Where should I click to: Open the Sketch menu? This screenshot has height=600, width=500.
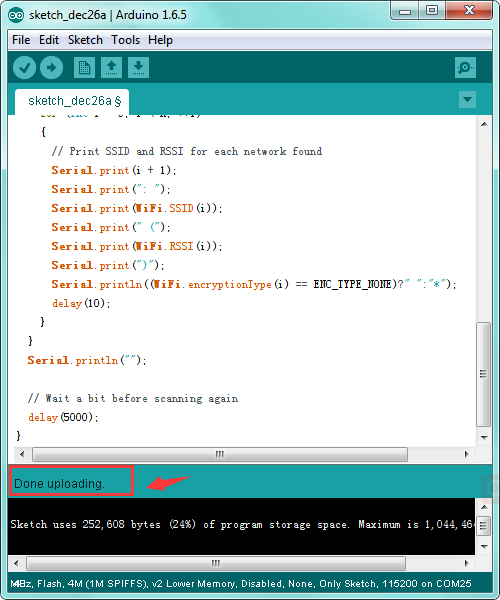pyautogui.click(x=85, y=40)
